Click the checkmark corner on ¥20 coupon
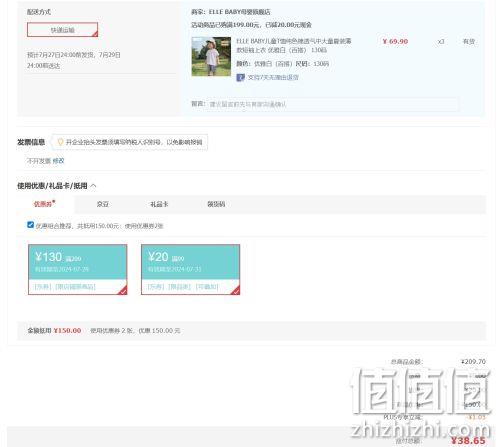 pos(236,291)
